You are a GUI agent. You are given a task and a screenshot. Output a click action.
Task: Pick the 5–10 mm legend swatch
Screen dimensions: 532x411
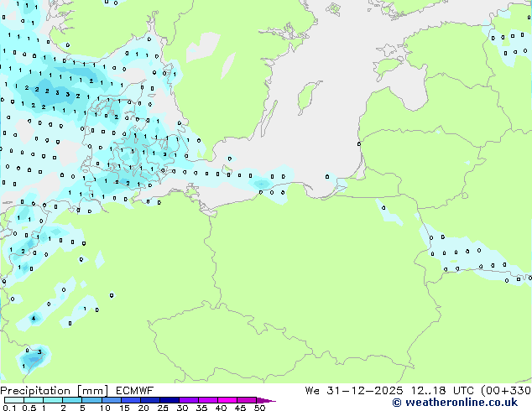click(x=91, y=400)
